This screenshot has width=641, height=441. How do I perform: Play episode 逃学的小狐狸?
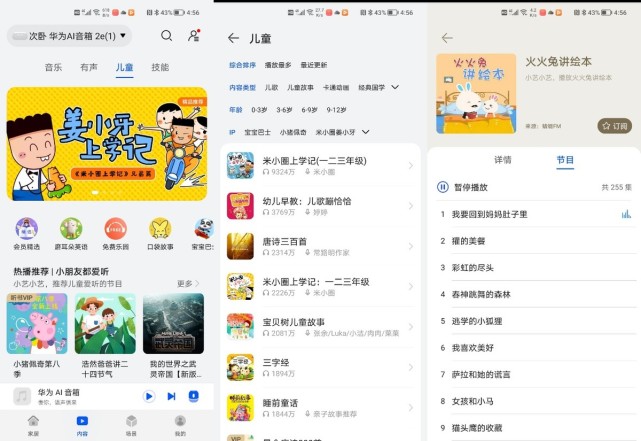tap(477, 321)
